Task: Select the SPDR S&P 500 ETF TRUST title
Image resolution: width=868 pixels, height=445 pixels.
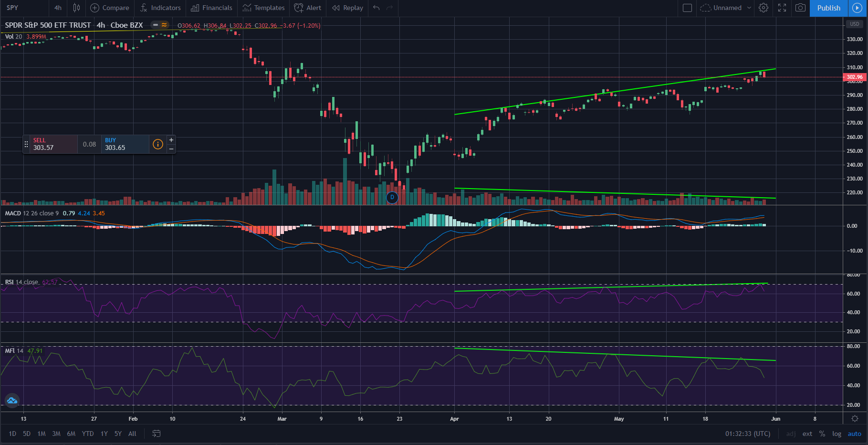Action: click(x=48, y=25)
